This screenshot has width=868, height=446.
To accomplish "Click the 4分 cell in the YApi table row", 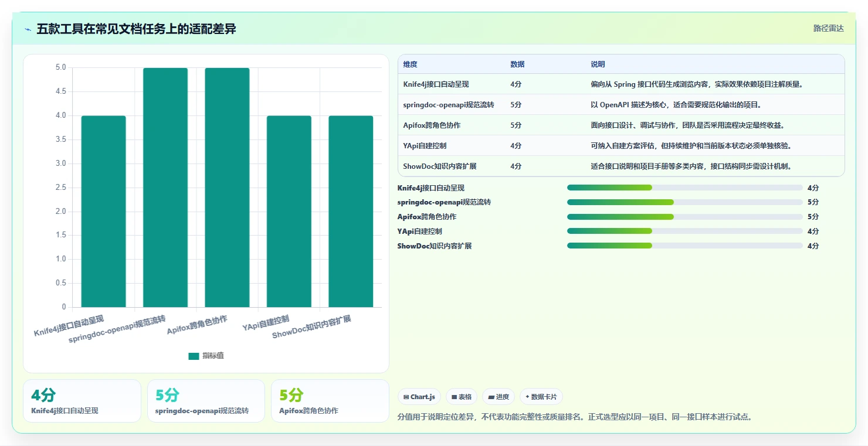I will pos(516,146).
